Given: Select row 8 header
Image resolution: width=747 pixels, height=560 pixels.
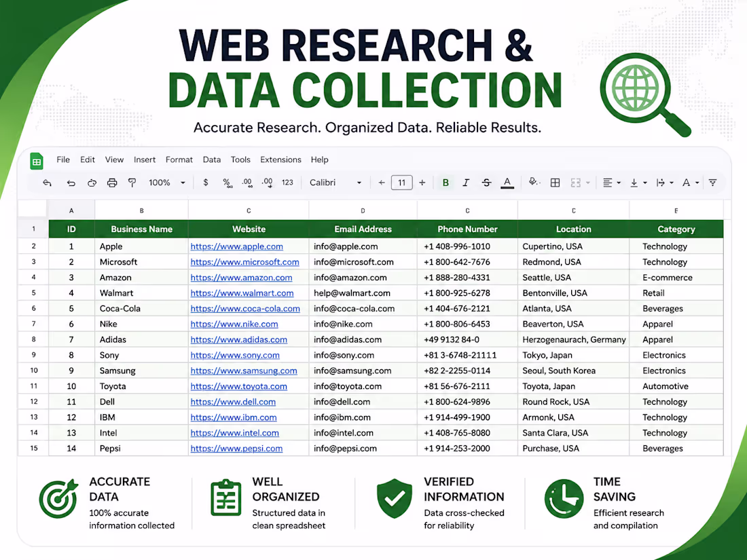Looking at the screenshot, I should [x=33, y=339].
